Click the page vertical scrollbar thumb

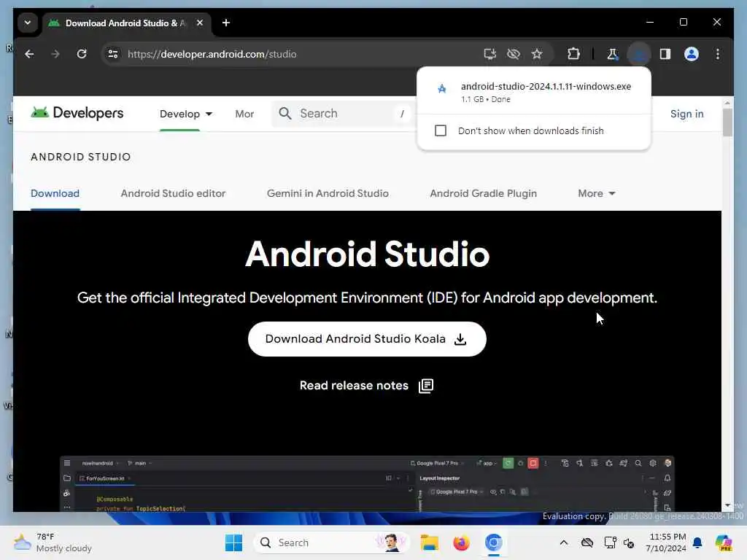(x=727, y=122)
